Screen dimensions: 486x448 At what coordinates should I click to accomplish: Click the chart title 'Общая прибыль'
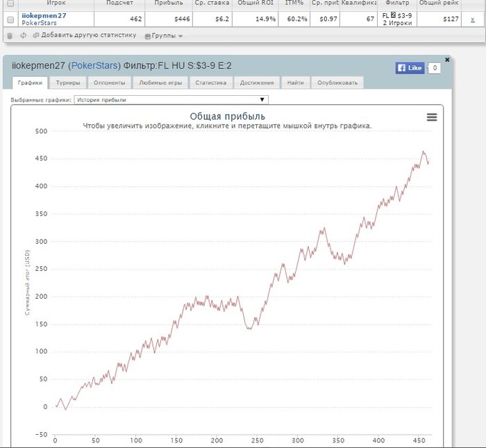[227, 116]
